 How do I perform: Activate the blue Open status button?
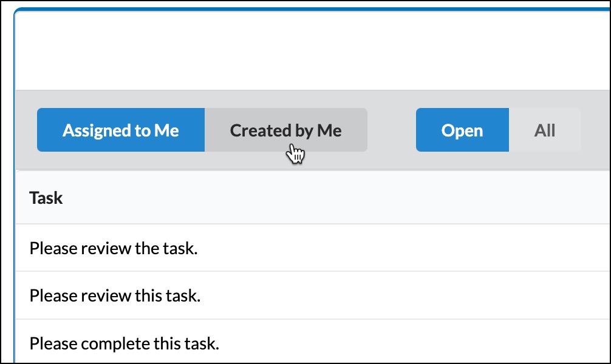click(462, 130)
